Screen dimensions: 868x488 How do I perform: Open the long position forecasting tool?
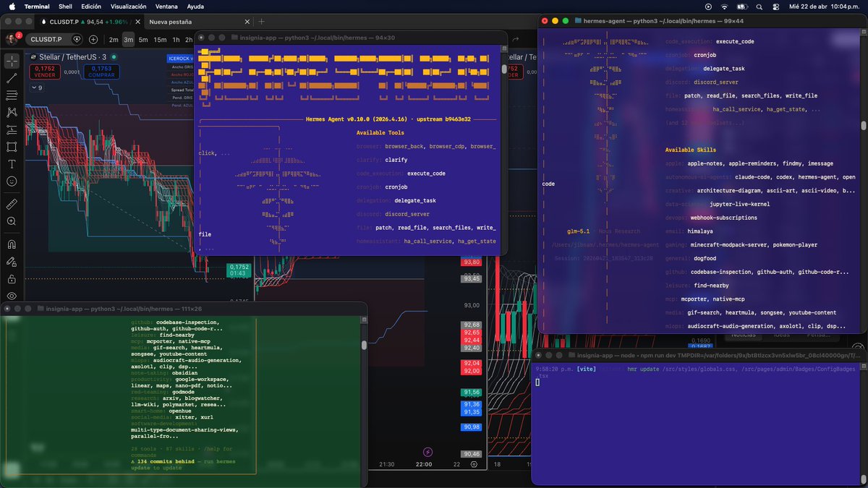pyautogui.click(x=12, y=129)
